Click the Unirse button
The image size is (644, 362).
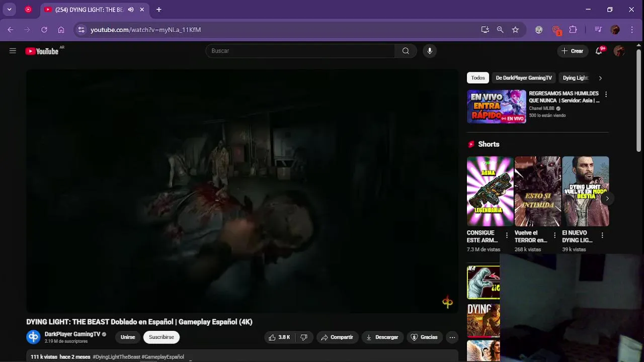pyautogui.click(x=128, y=337)
